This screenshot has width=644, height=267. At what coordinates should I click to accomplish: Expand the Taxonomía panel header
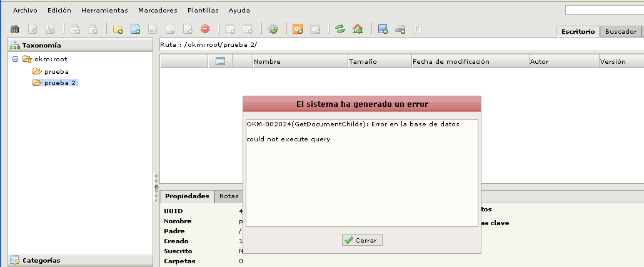(x=81, y=45)
